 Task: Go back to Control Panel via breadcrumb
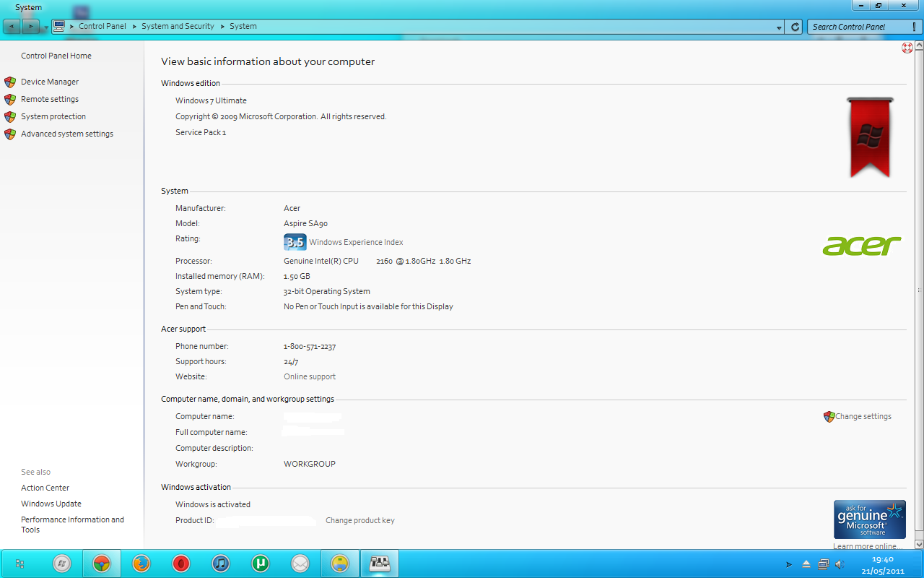click(102, 26)
